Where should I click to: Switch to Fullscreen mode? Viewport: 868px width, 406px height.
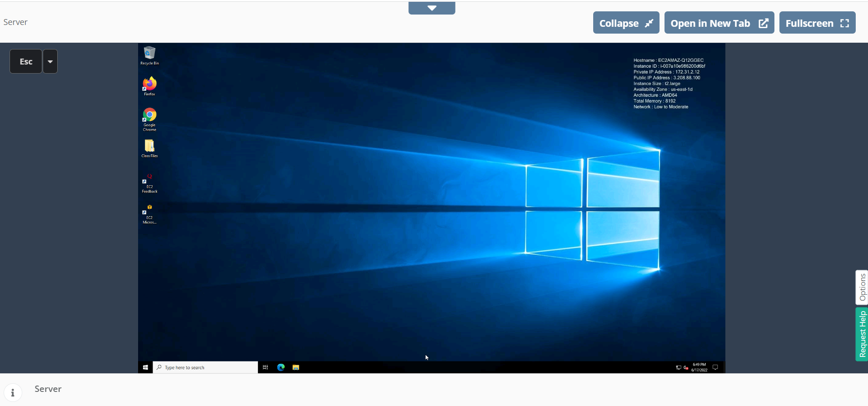click(x=818, y=23)
